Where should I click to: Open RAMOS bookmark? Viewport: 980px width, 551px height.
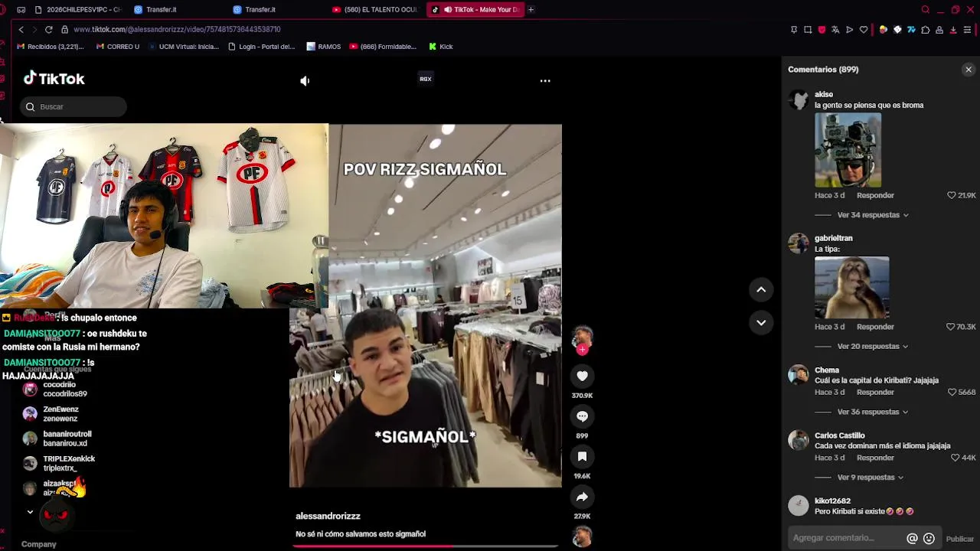click(x=324, y=47)
